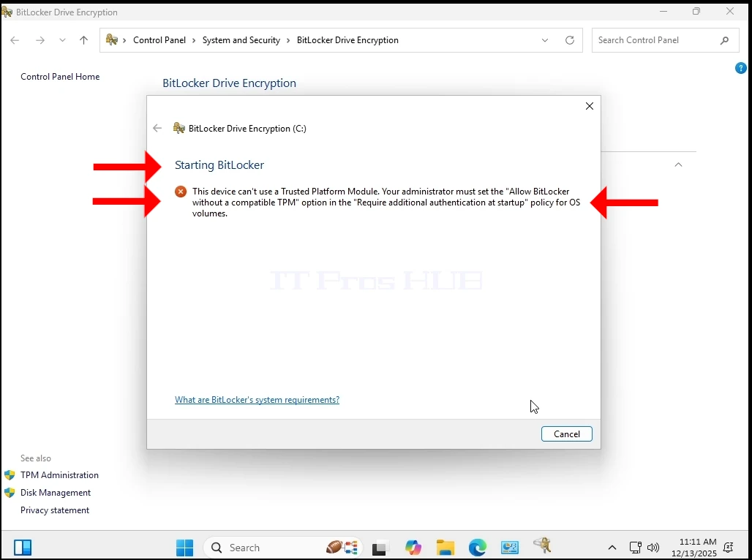Click shield icon beside Disk Management
The image size is (752, 560).
(10, 493)
